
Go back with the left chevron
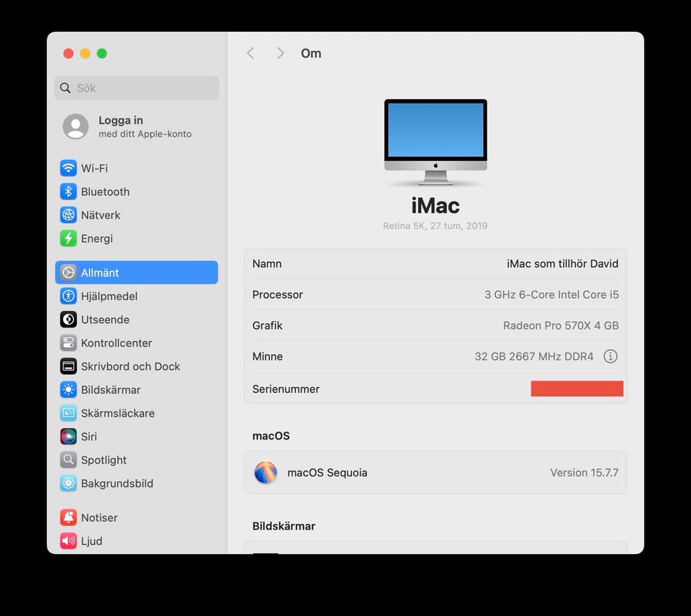coord(250,53)
